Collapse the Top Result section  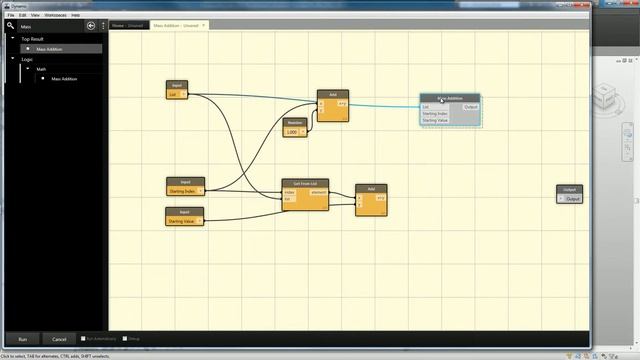tap(13, 38)
